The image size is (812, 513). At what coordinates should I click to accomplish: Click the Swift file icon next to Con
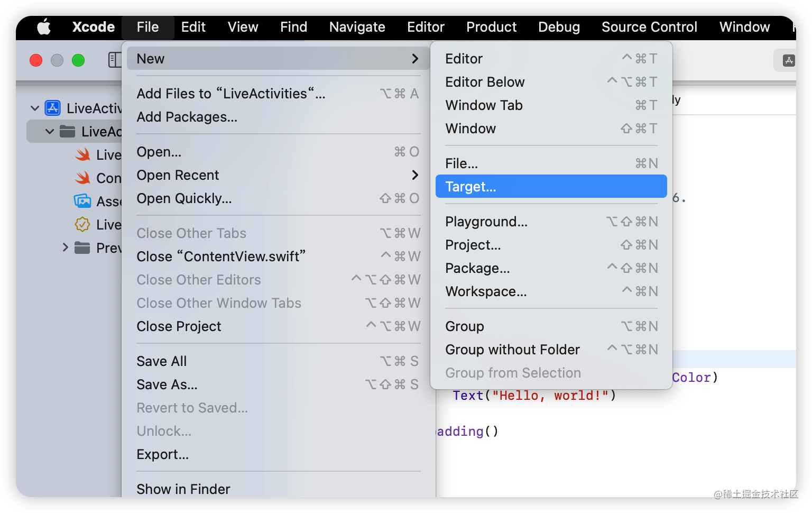(x=82, y=178)
